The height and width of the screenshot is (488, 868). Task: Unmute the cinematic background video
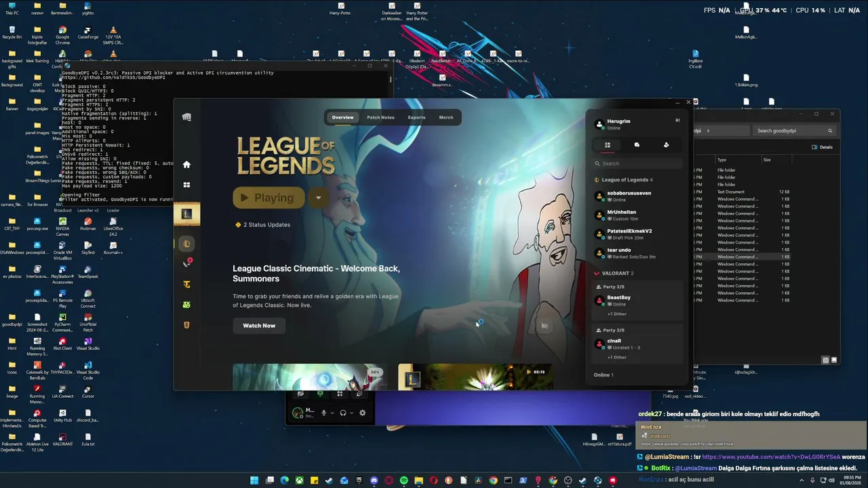pos(544,326)
